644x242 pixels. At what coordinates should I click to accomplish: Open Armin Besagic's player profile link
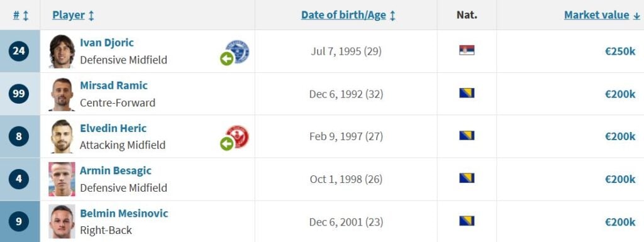tap(116, 170)
